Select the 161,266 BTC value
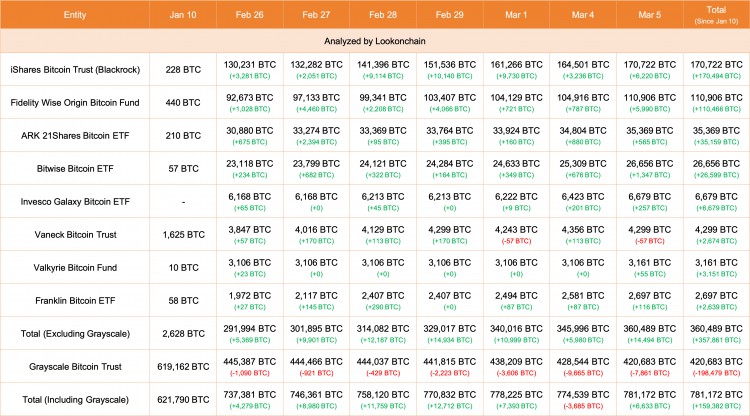This screenshot has width=750, height=416. point(516,65)
